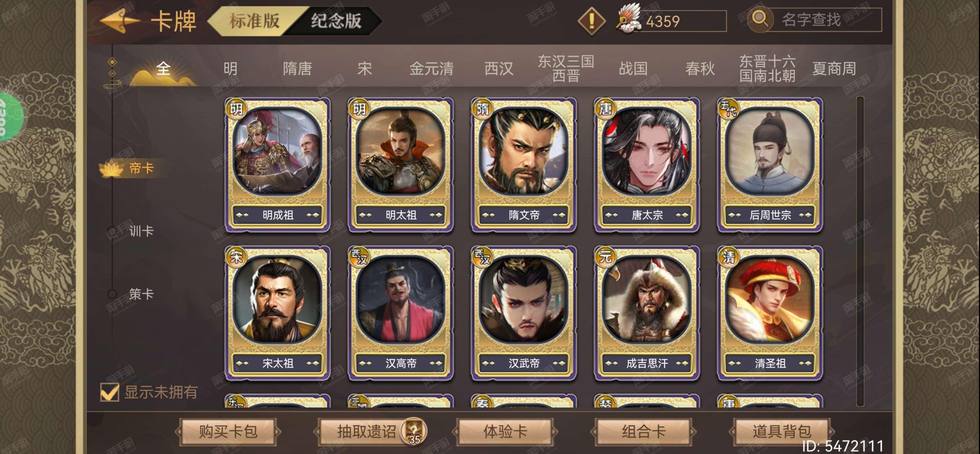Click the magnifying glass search icon
980x454 pixels.
(760, 19)
